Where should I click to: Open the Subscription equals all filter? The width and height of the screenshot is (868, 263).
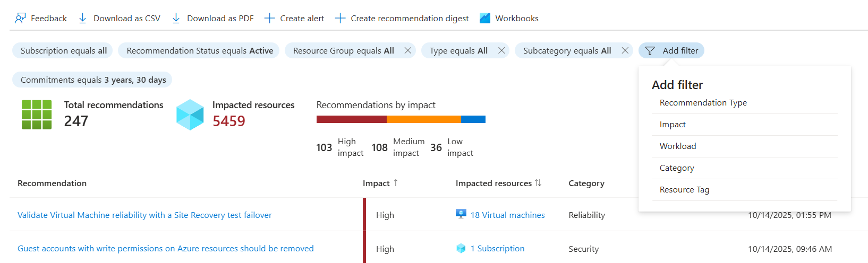(63, 51)
